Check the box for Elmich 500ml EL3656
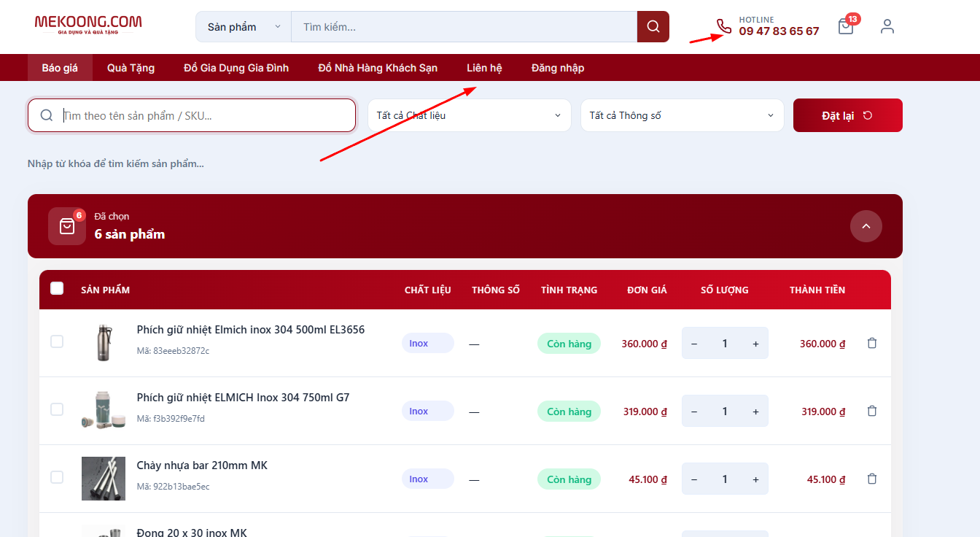Screen dimensions: 980x537 [x=57, y=341]
